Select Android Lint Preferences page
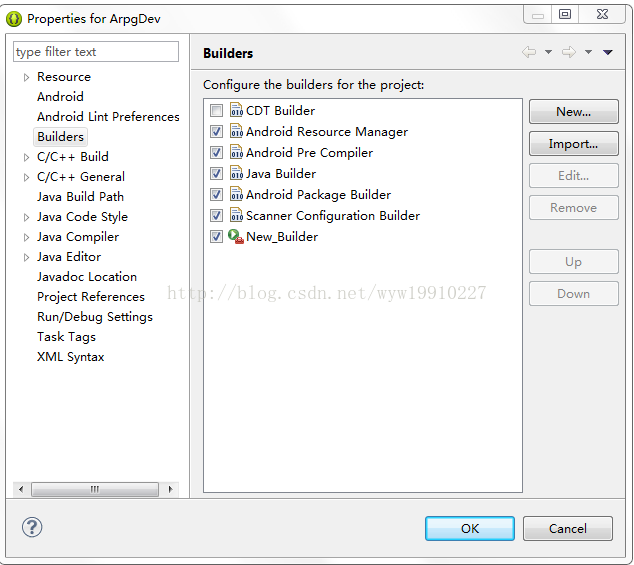The width and height of the screenshot is (634, 565). click(108, 117)
